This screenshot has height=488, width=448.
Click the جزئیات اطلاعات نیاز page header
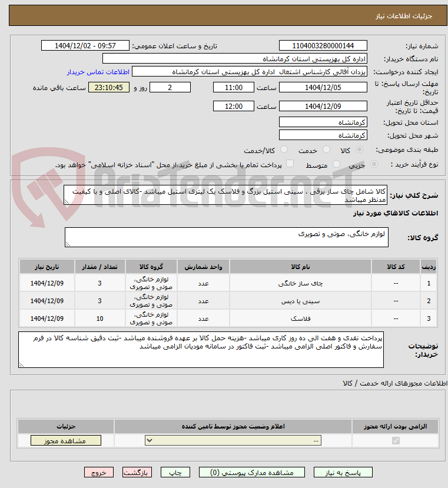click(404, 16)
